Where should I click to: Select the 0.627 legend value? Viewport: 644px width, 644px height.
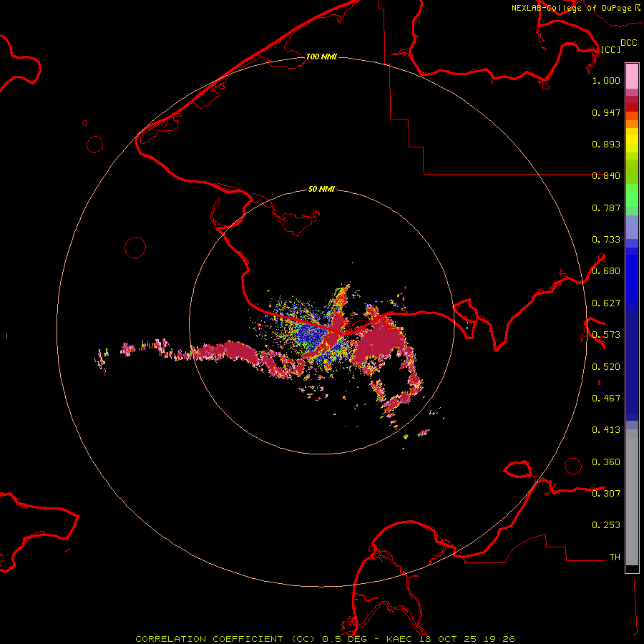point(606,303)
